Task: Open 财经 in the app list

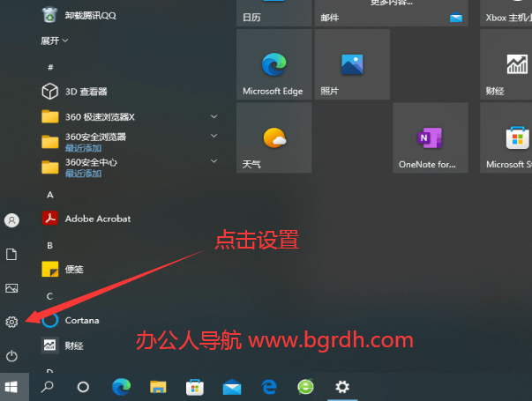Action: click(x=63, y=345)
